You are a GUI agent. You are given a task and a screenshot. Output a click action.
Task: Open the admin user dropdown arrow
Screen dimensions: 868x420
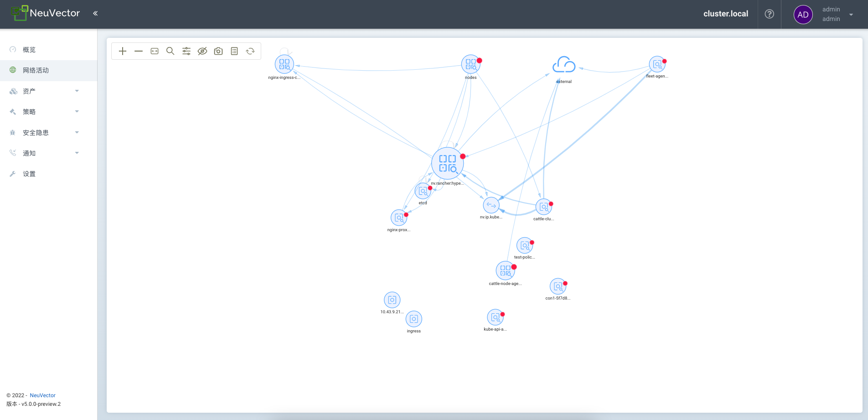tap(851, 14)
